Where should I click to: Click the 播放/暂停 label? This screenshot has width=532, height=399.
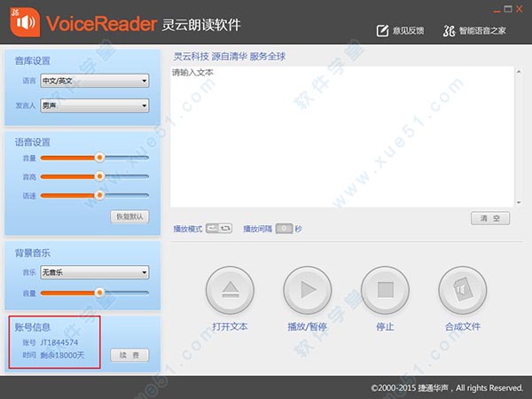pos(308,326)
